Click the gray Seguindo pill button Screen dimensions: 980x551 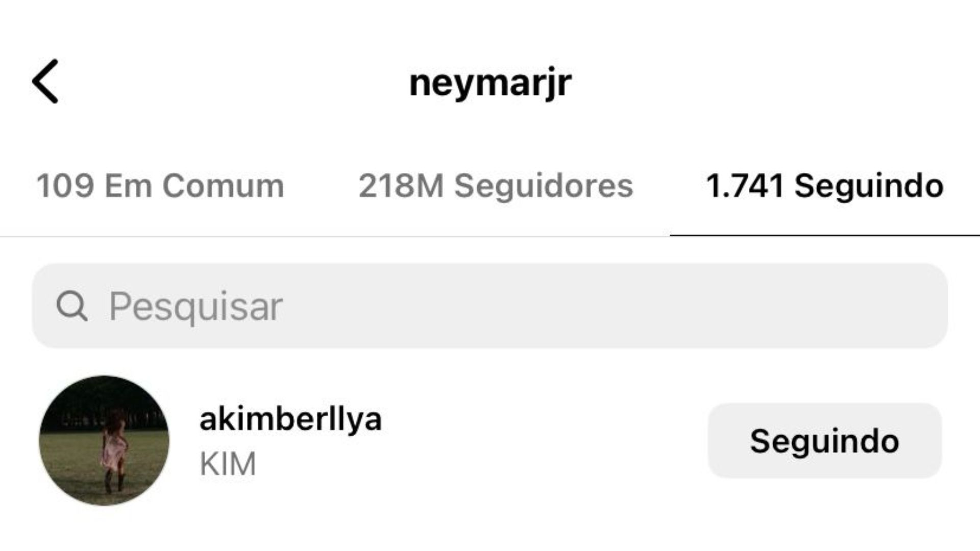point(824,441)
